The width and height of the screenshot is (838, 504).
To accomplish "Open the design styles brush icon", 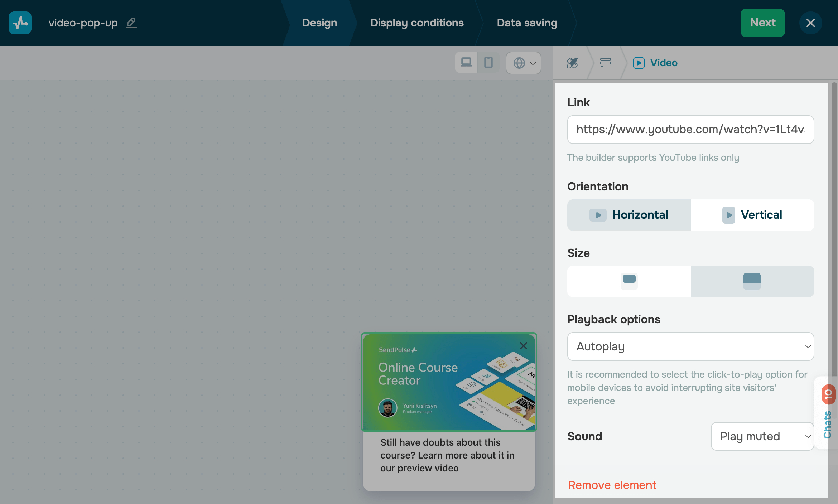I will (572, 63).
